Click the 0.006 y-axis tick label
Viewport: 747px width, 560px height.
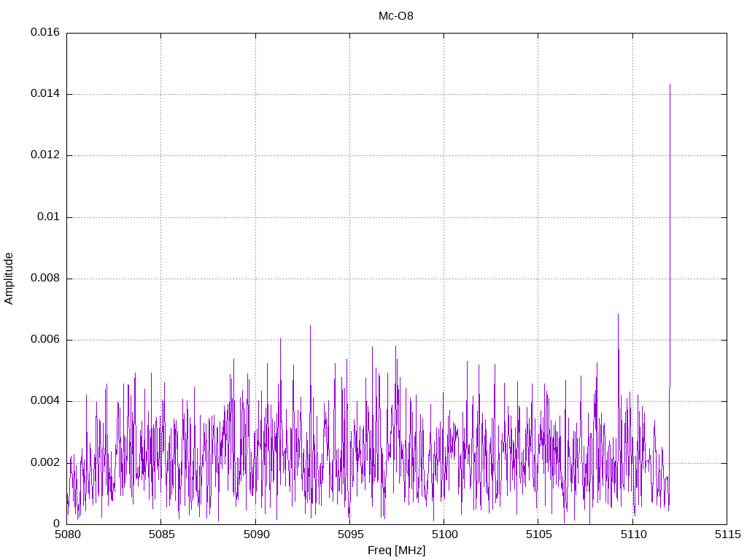(x=44, y=340)
